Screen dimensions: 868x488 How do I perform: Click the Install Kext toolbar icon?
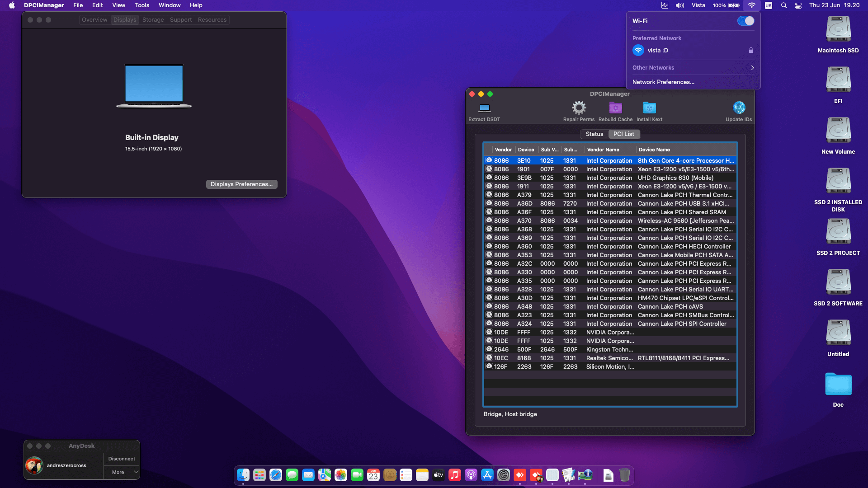click(649, 108)
